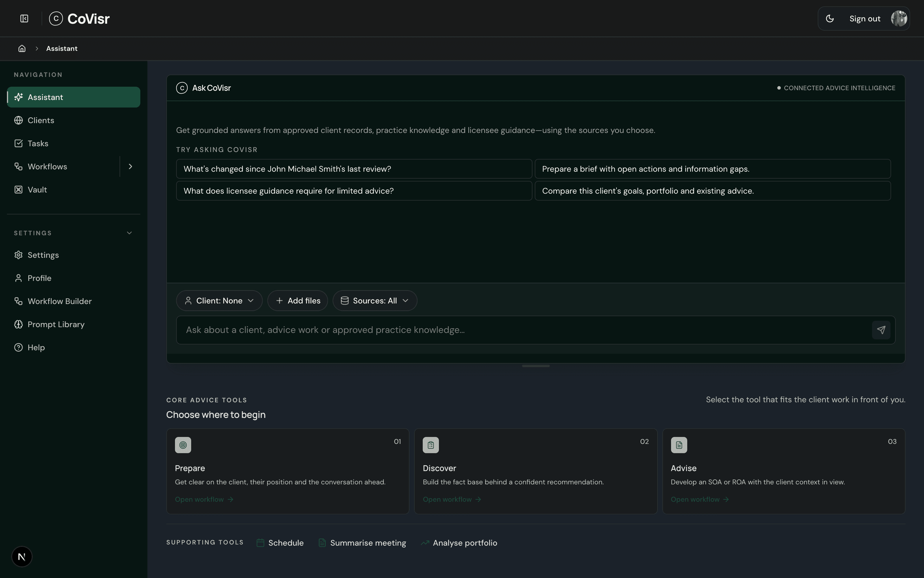
Task: Click the CoVisr logo circle icon
Action: [x=56, y=18]
